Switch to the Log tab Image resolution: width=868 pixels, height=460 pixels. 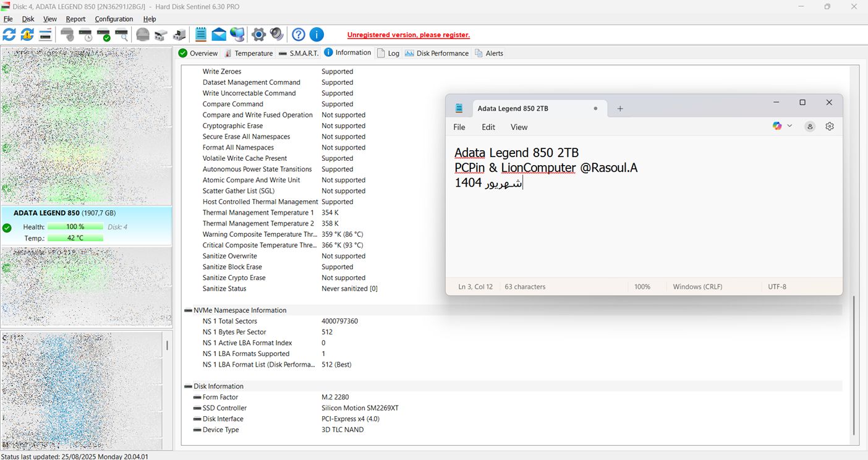(389, 53)
